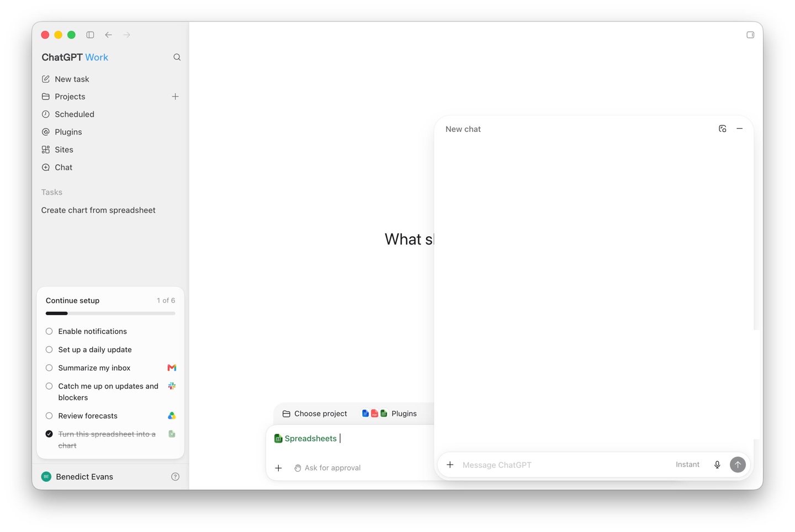
Task: Click the plus icon in chat message box
Action: point(450,465)
